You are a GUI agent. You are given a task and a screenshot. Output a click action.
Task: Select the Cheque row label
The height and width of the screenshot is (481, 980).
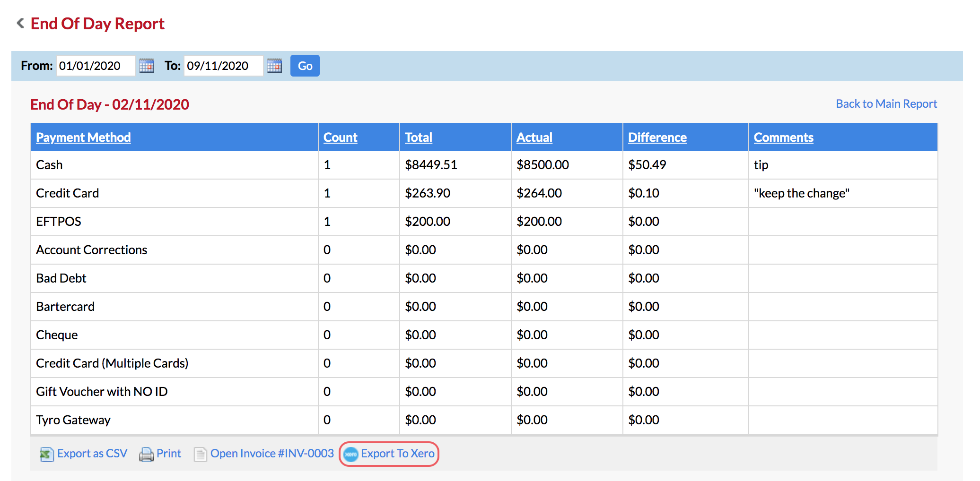57,335
